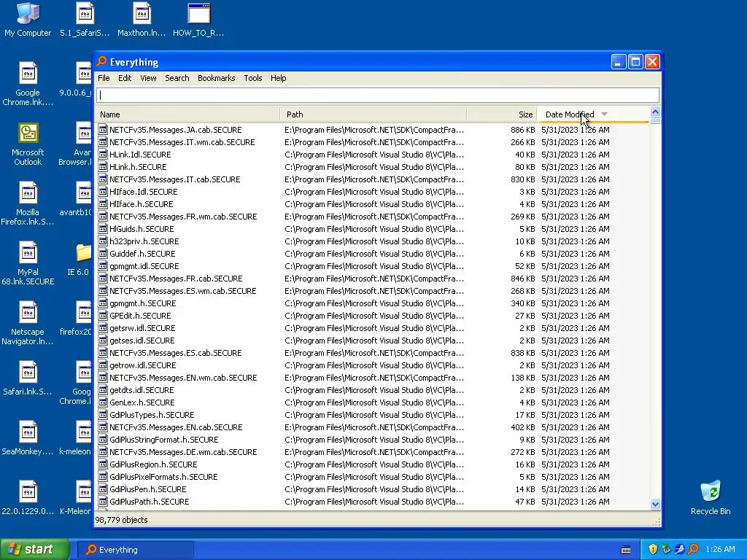Viewport: 747px width, 560px height.
Task: Select row named NETCFv35.Messages.FR.wm.cab.SECURE
Action: coord(373,216)
